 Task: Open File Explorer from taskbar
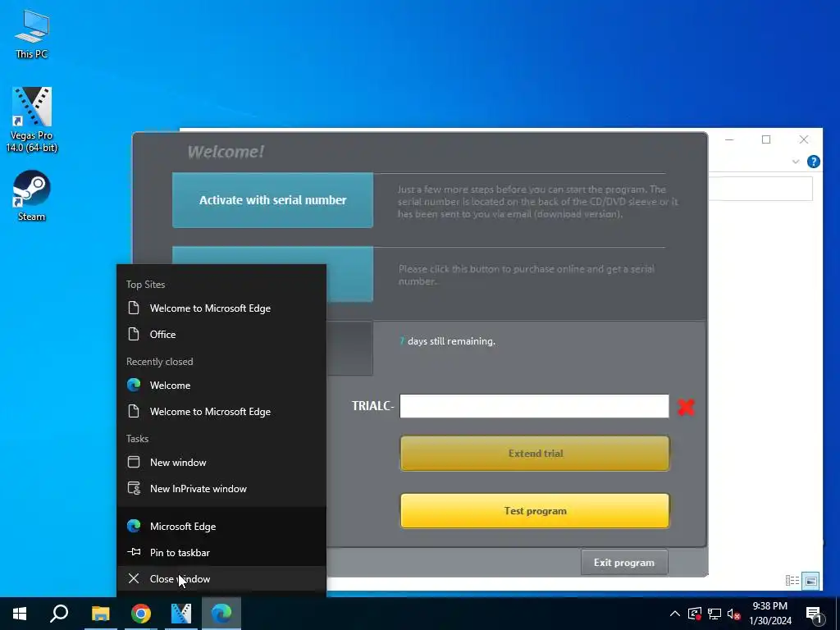coord(100,613)
